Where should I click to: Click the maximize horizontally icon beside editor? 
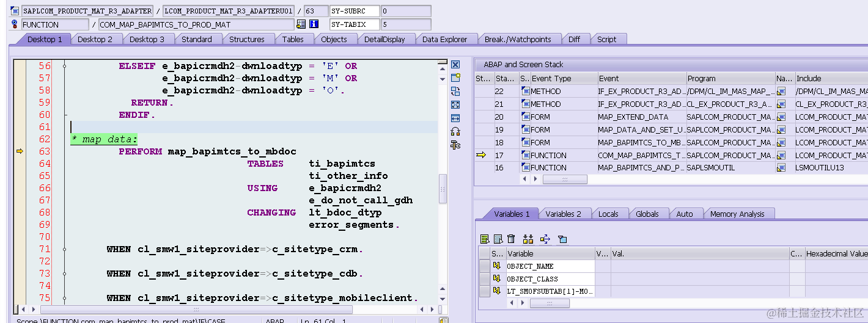tap(455, 118)
